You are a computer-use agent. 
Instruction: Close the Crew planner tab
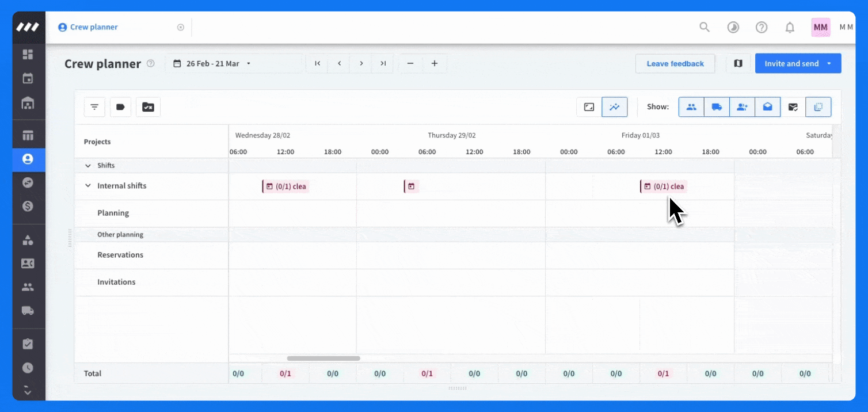pos(181,27)
